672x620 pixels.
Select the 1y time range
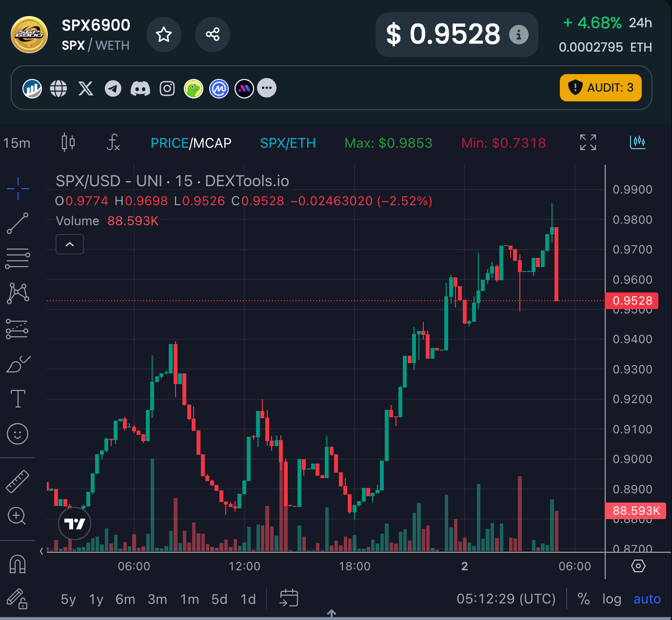[96, 599]
